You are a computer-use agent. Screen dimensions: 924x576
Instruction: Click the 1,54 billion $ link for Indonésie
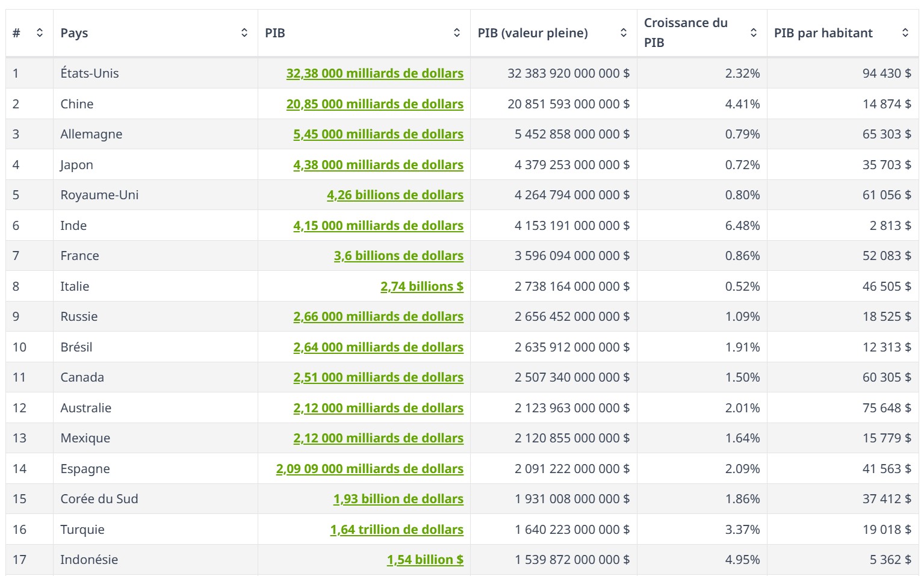click(425, 560)
